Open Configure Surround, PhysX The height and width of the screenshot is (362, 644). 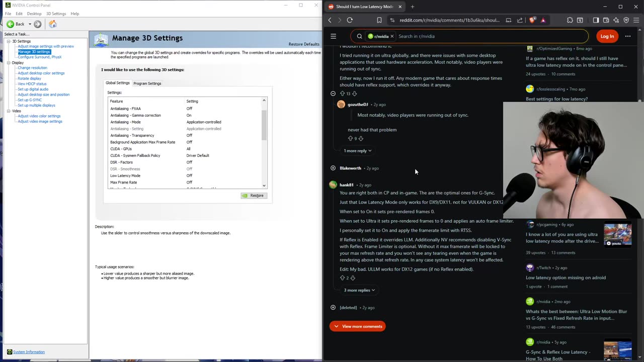(x=39, y=57)
